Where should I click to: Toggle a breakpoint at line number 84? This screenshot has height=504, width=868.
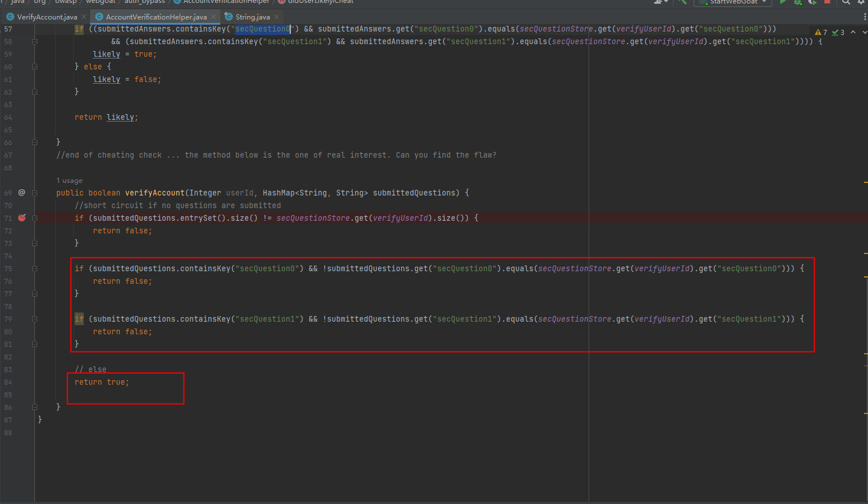(8, 382)
